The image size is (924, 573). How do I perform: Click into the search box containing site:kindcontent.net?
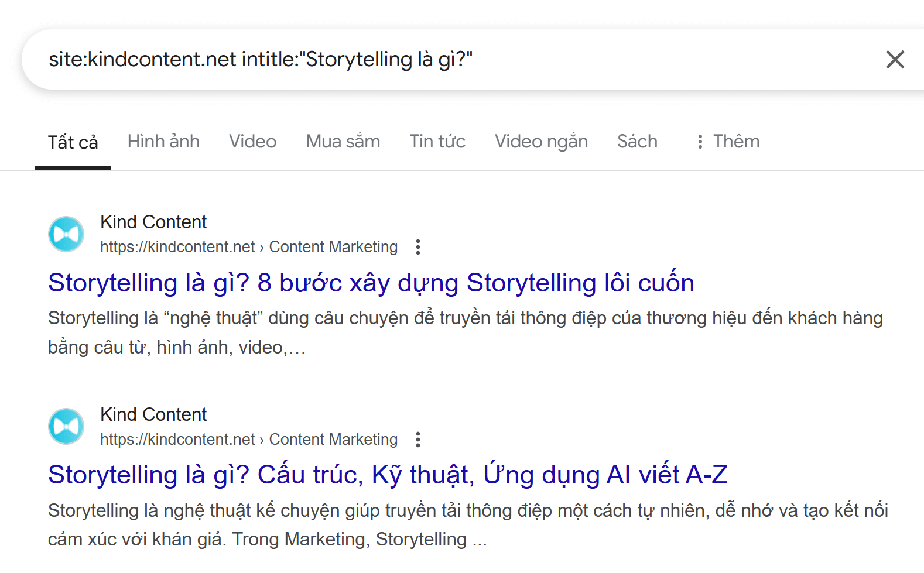410,60
